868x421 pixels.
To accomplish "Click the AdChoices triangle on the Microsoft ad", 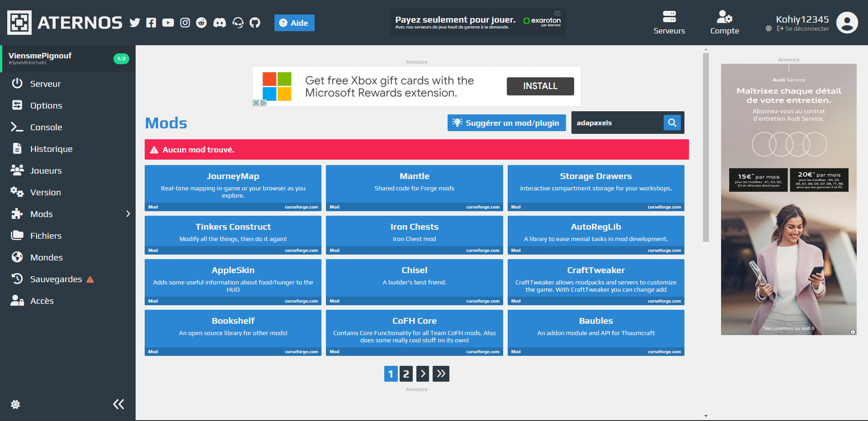I will coord(264,103).
